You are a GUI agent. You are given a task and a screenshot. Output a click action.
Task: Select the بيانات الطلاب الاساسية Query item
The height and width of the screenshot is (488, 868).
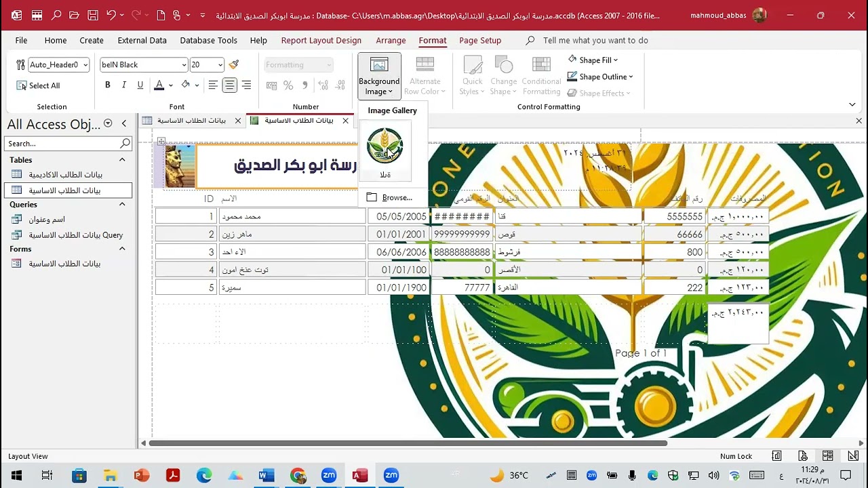[68, 235]
